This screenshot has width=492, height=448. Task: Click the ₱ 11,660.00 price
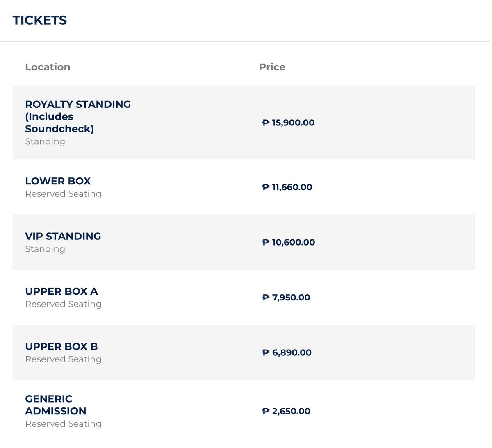click(287, 187)
